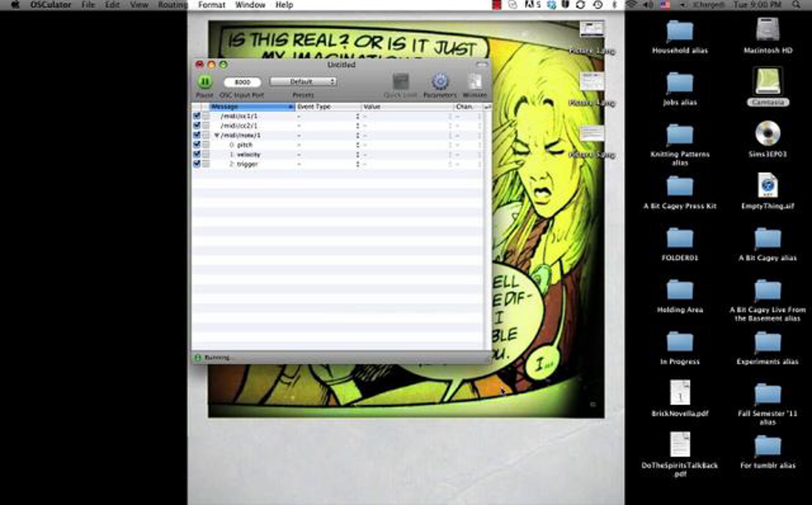This screenshot has height=505, width=812.
Task: Select the /midi/cc1/1 message row text
Action: [x=239, y=116]
